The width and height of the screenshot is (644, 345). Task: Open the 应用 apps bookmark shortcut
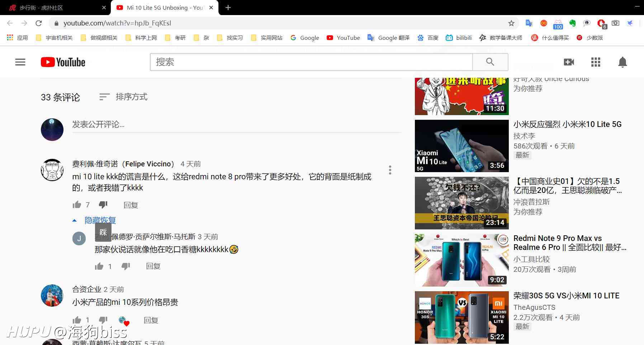tap(17, 38)
